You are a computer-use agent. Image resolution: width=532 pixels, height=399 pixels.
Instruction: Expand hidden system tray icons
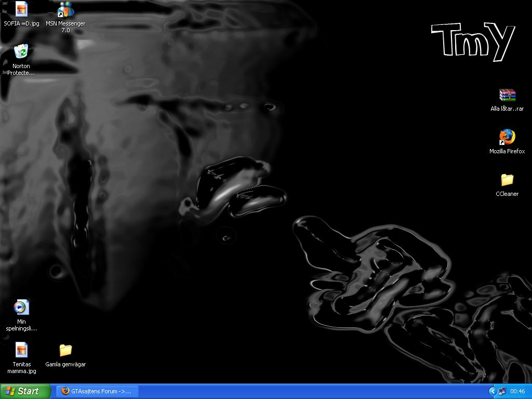click(493, 391)
